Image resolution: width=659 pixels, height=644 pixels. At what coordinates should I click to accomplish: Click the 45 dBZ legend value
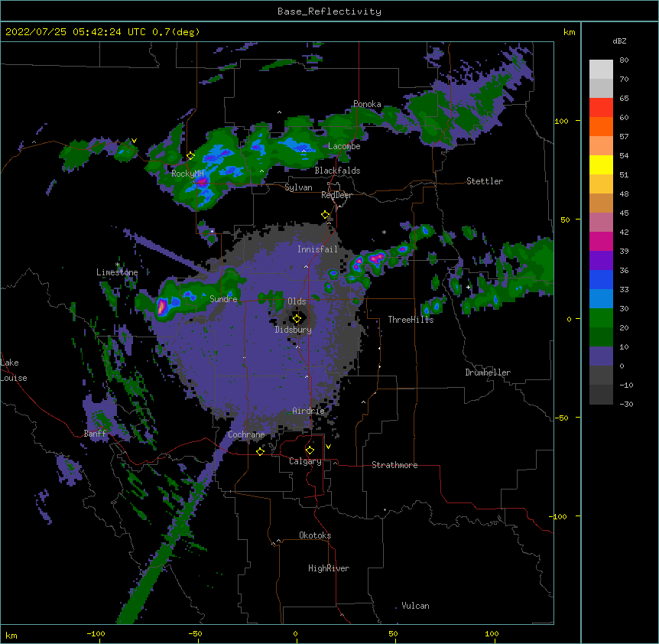624,213
